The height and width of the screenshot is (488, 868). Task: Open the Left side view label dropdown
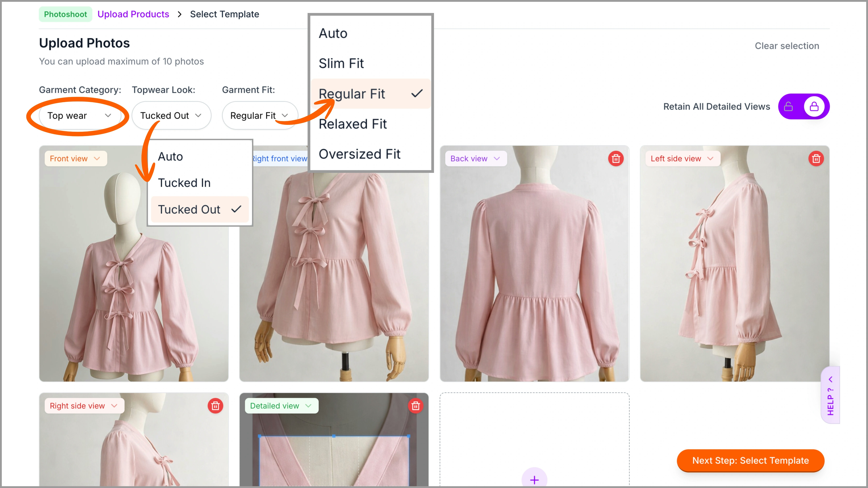click(682, 159)
